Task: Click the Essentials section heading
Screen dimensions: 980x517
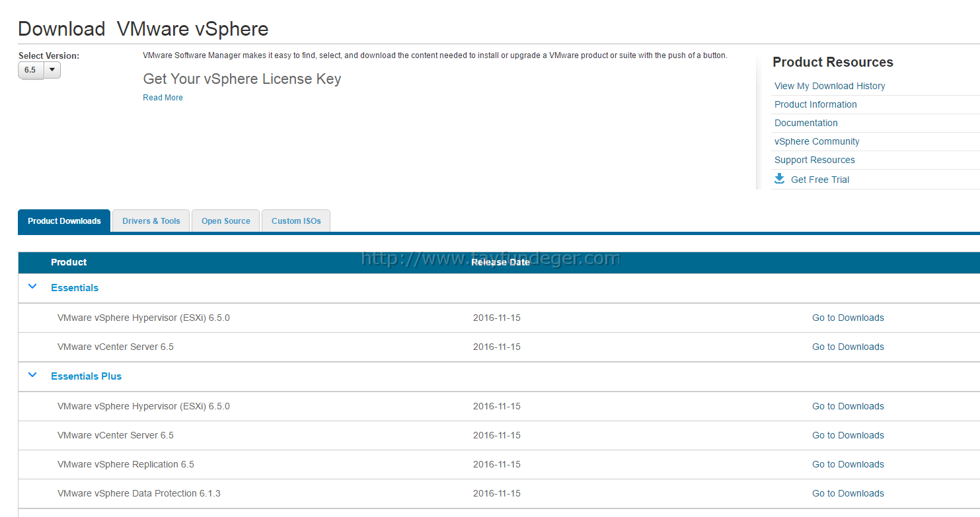Action: [x=75, y=288]
